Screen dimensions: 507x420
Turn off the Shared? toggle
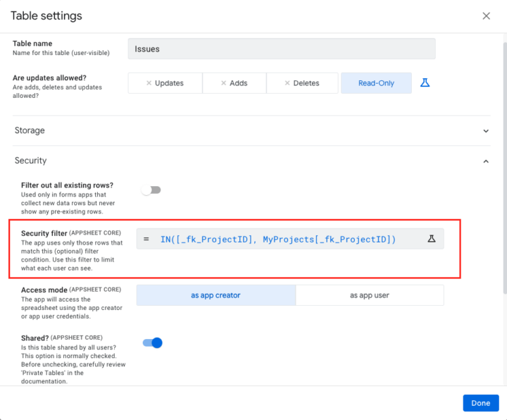[x=152, y=343]
